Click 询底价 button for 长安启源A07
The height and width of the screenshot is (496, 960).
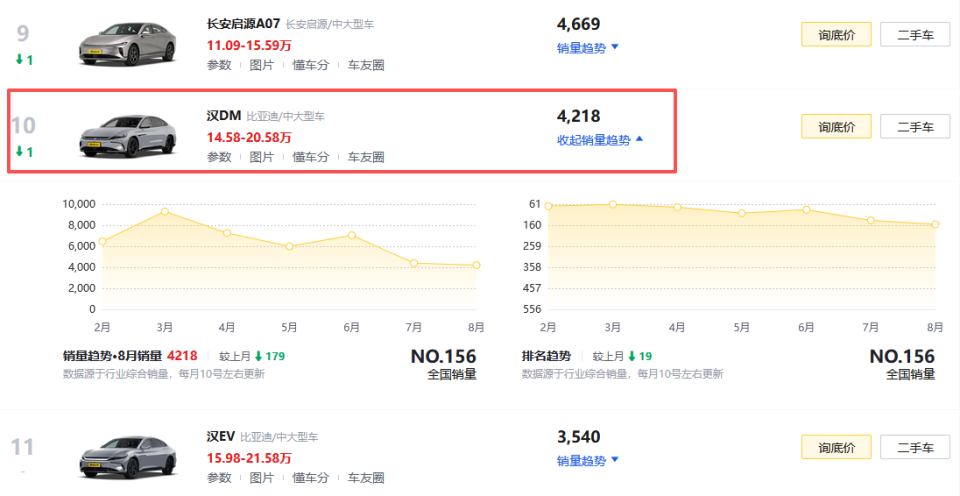(x=836, y=35)
